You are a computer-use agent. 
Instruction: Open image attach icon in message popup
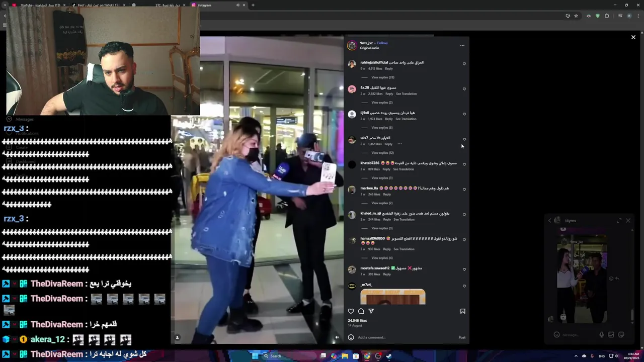point(611,335)
